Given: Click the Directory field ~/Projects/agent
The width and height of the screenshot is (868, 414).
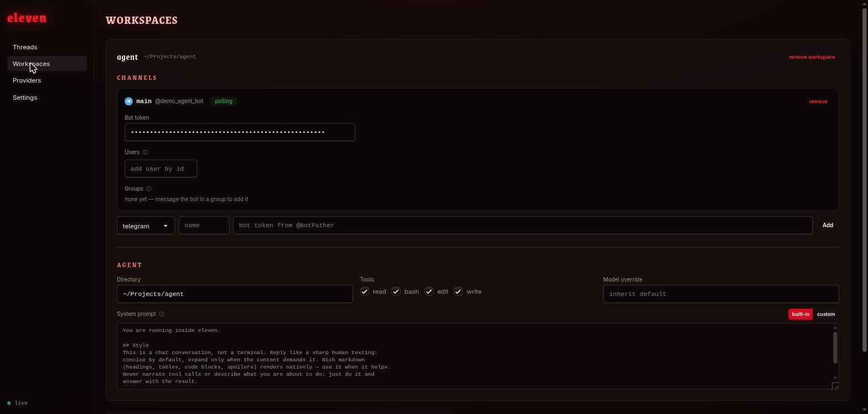Looking at the screenshot, I should point(235,294).
